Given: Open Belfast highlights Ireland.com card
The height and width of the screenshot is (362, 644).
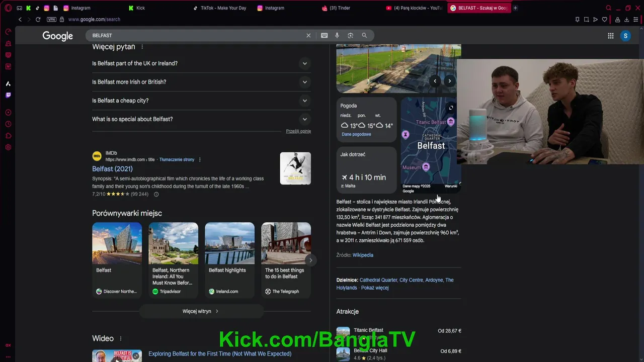Looking at the screenshot, I should tap(229, 260).
